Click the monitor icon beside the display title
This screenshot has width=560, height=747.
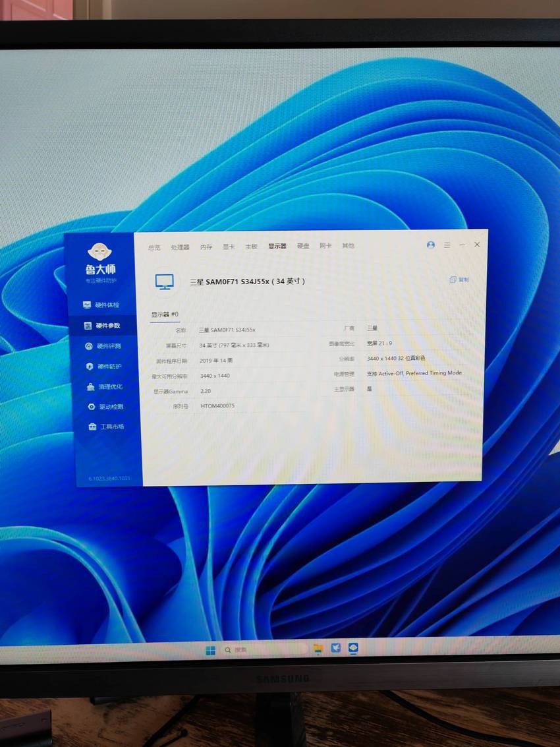[x=165, y=282]
